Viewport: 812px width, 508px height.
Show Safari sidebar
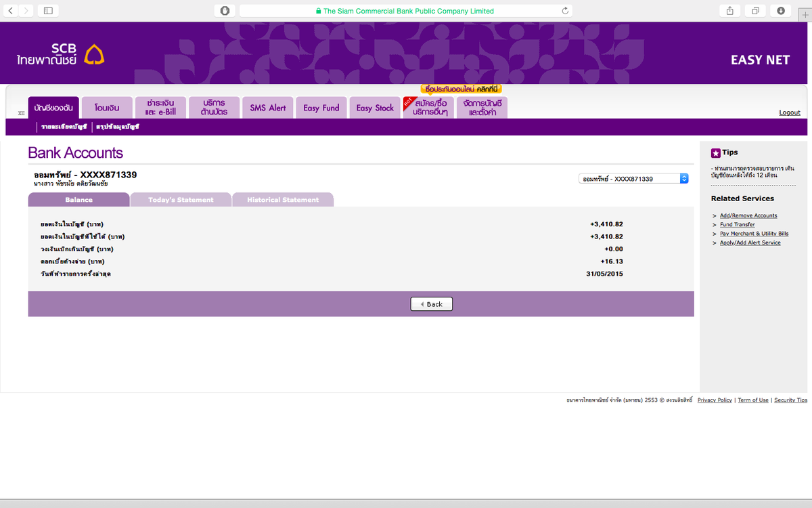click(48, 11)
